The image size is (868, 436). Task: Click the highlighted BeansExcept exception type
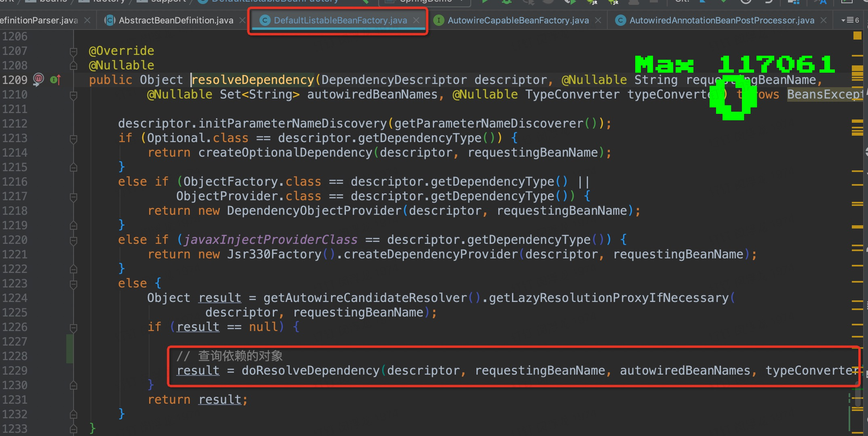(x=824, y=94)
